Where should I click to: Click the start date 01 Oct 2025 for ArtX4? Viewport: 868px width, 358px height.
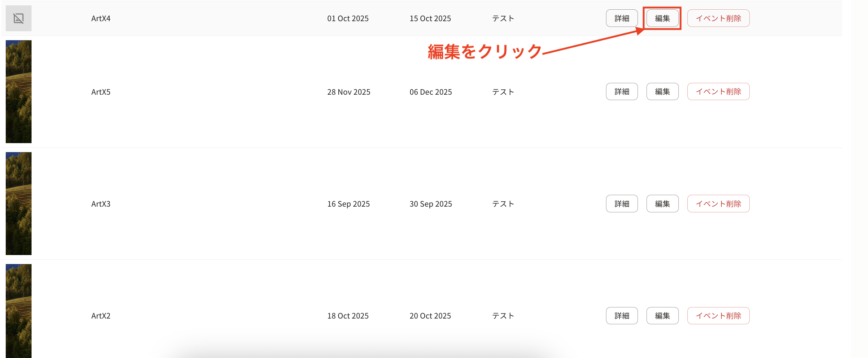point(348,18)
